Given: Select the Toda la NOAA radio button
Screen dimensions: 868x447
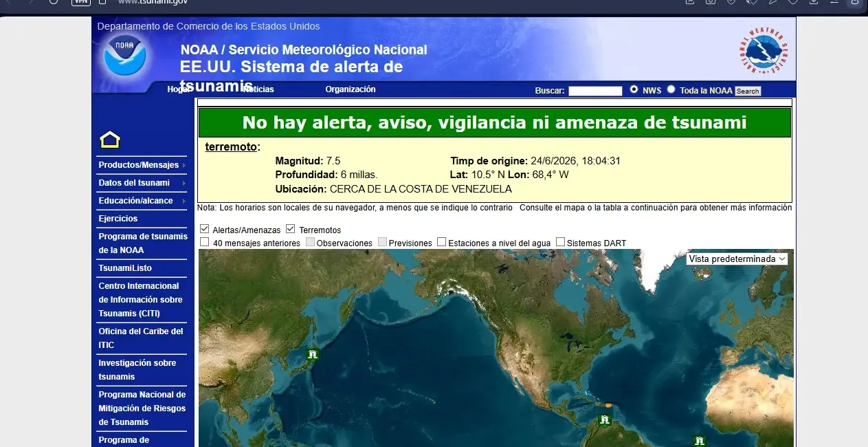Looking at the screenshot, I should [x=671, y=89].
